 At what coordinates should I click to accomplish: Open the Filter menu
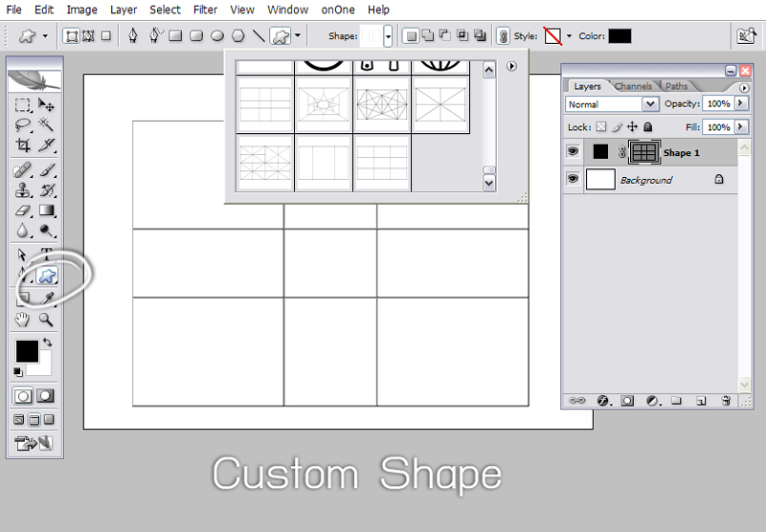click(x=205, y=10)
